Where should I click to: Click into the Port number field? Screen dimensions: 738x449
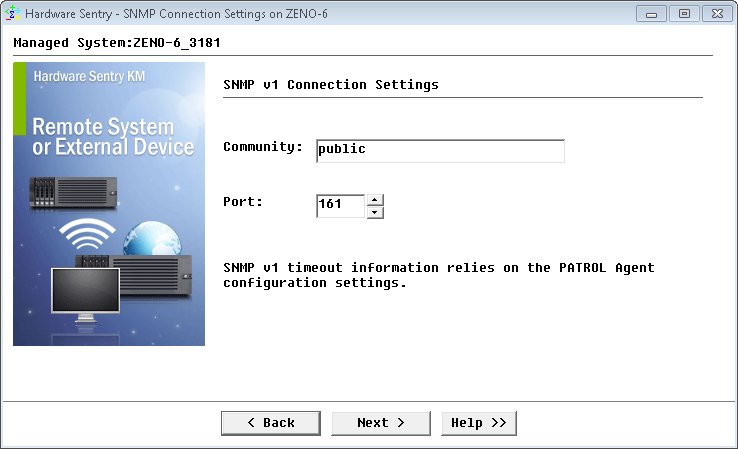340,205
